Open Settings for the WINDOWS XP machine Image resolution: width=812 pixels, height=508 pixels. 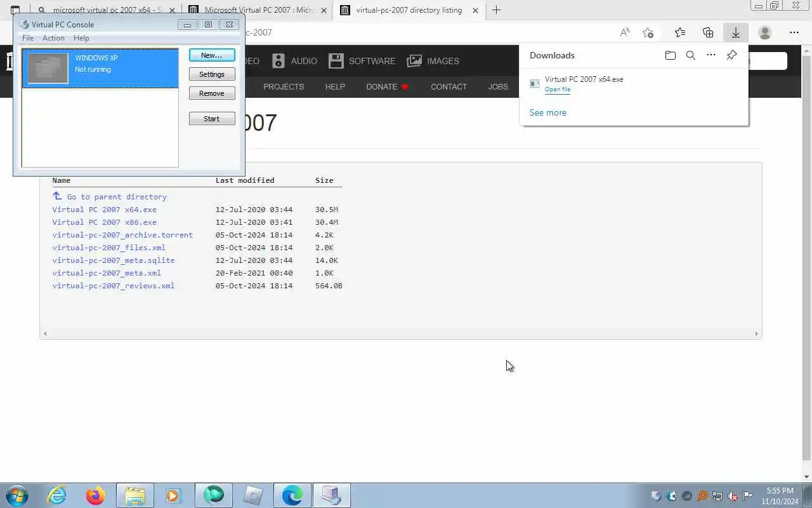[x=212, y=74]
